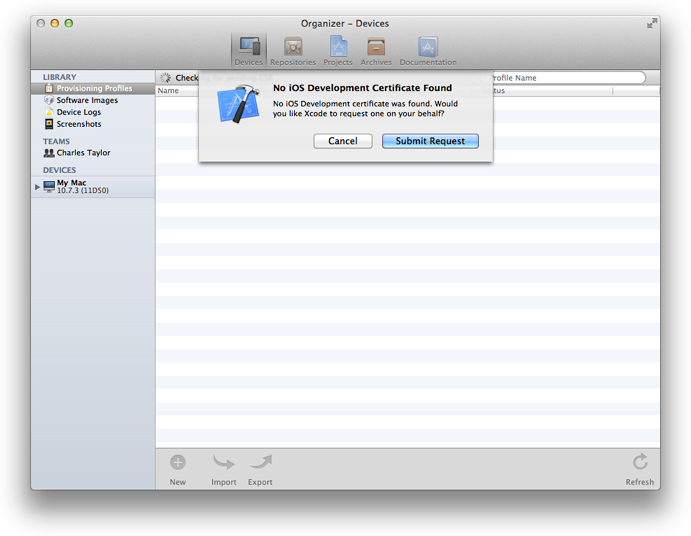Click the "No iOS Development Certificate Found" heading

[x=362, y=88]
